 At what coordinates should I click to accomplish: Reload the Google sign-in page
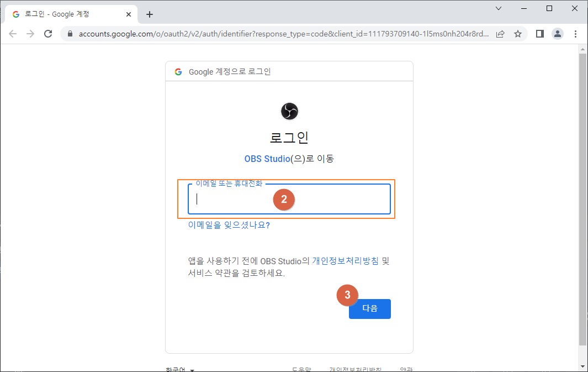click(48, 34)
